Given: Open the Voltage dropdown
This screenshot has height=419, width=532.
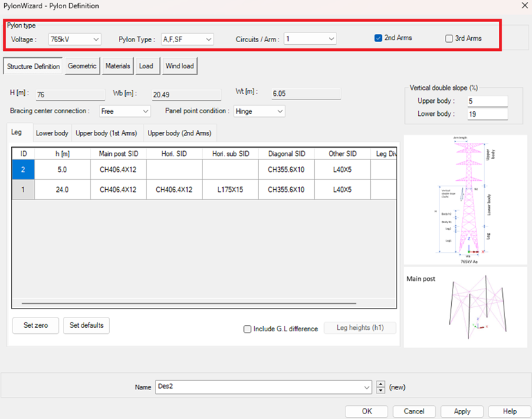Looking at the screenshot, I should pos(75,39).
